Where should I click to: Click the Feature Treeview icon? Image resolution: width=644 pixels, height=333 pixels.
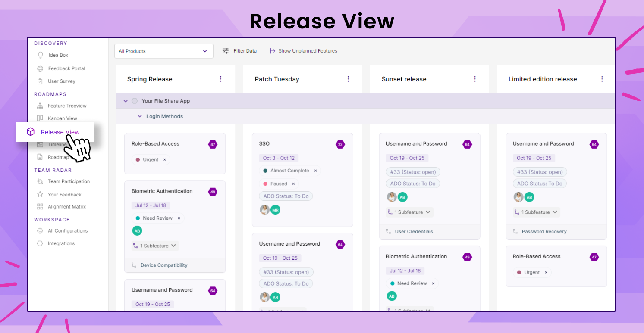coord(40,106)
